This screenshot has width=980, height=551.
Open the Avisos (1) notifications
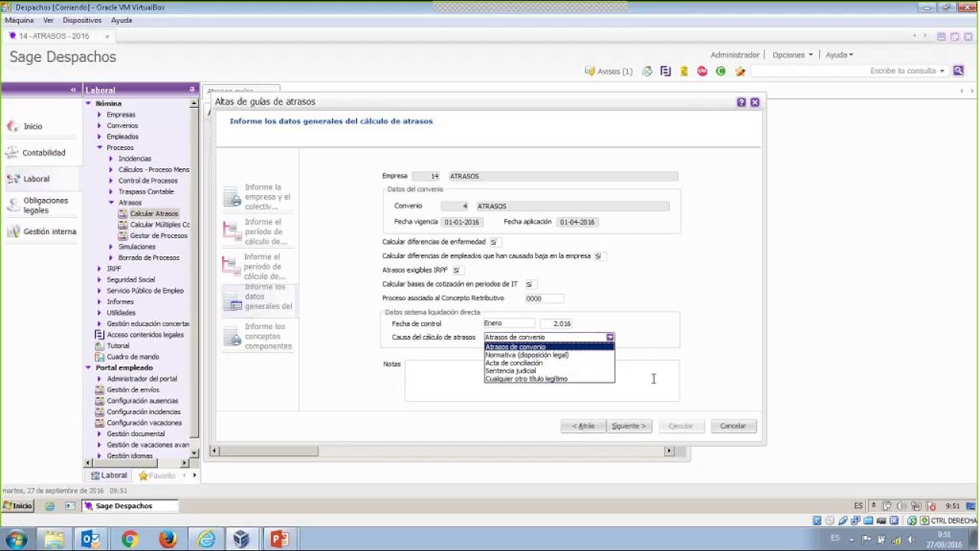609,71
